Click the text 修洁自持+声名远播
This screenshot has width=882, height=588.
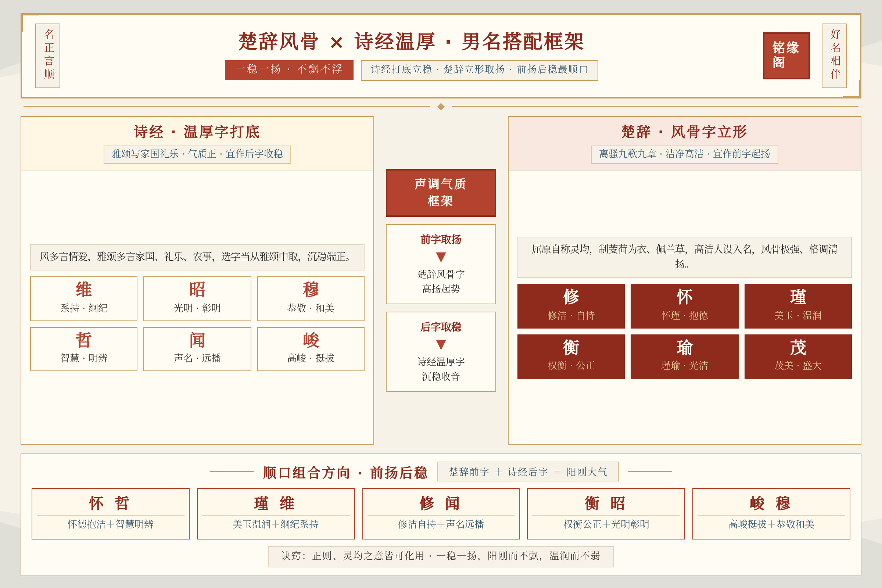[x=441, y=524]
